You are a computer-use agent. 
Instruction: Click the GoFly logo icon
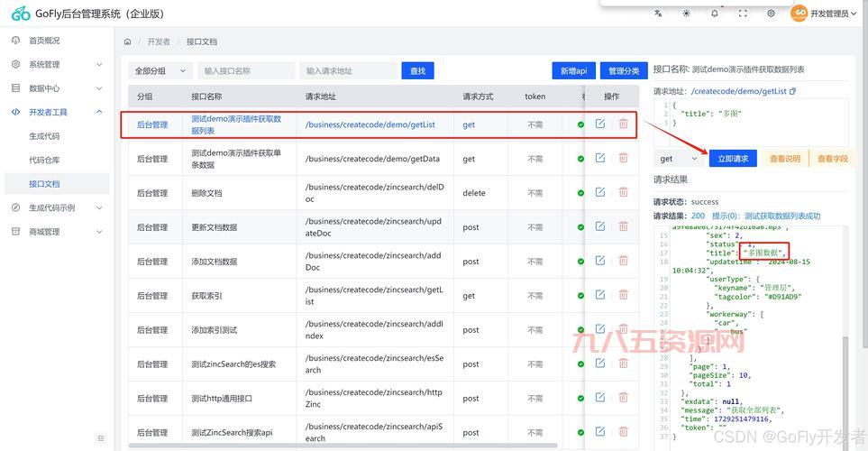point(21,14)
